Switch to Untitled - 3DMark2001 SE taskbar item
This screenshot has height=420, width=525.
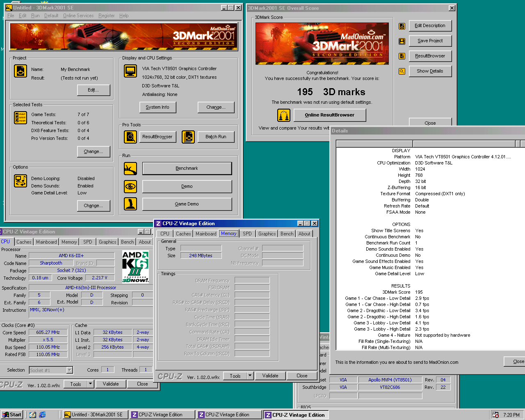pos(95,415)
